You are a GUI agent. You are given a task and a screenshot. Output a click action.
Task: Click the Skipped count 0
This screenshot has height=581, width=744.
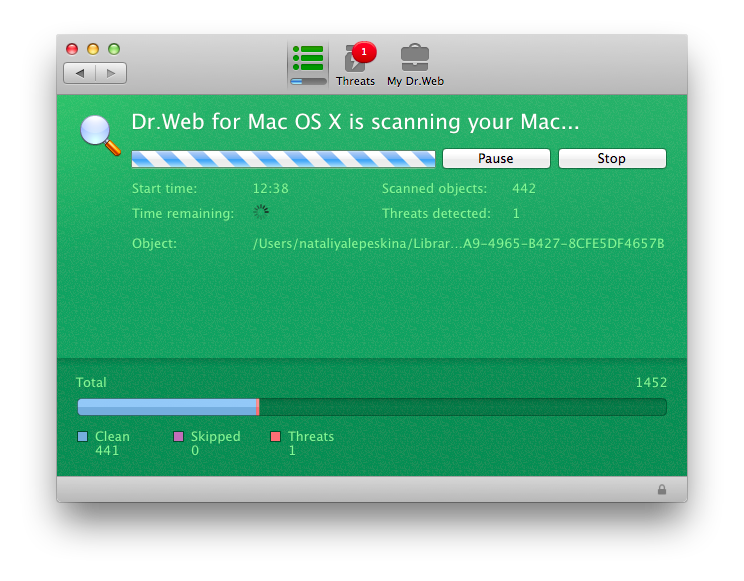[195, 450]
